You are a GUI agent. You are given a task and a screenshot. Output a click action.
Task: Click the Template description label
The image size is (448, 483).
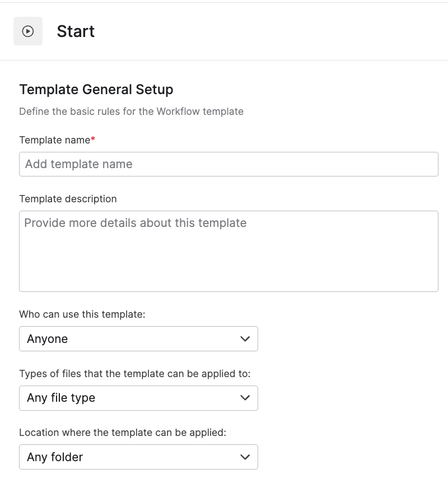click(68, 199)
